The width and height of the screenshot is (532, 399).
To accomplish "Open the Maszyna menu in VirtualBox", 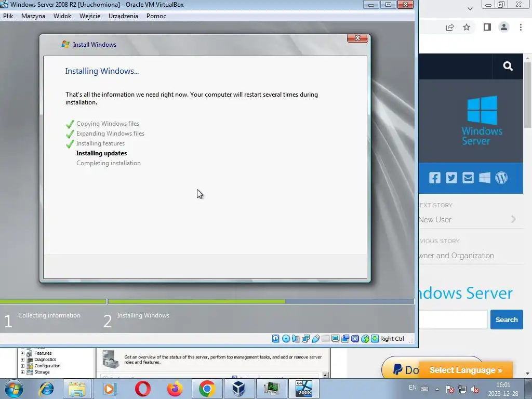I will (x=33, y=16).
